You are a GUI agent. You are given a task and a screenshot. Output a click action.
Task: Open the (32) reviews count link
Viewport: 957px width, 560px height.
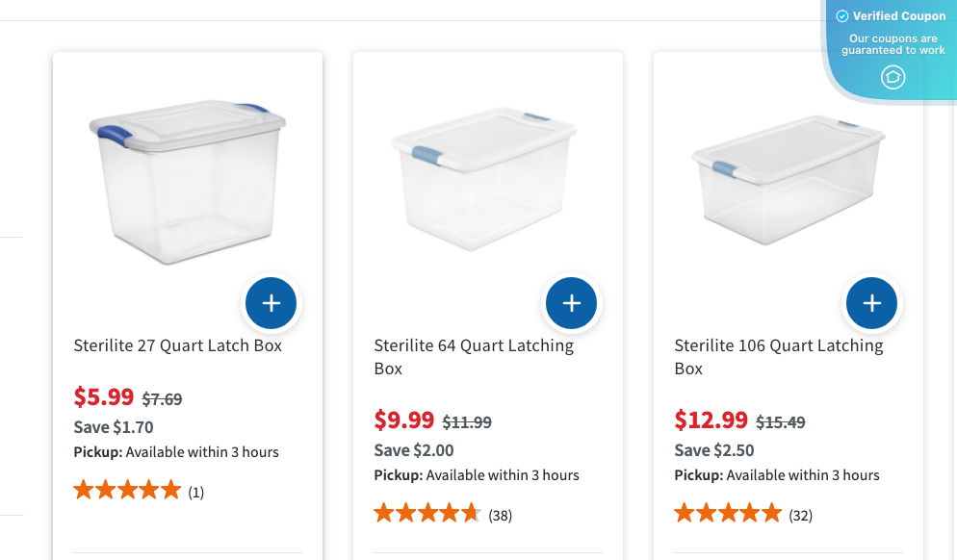pyautogui.click(x=801, y=516)
